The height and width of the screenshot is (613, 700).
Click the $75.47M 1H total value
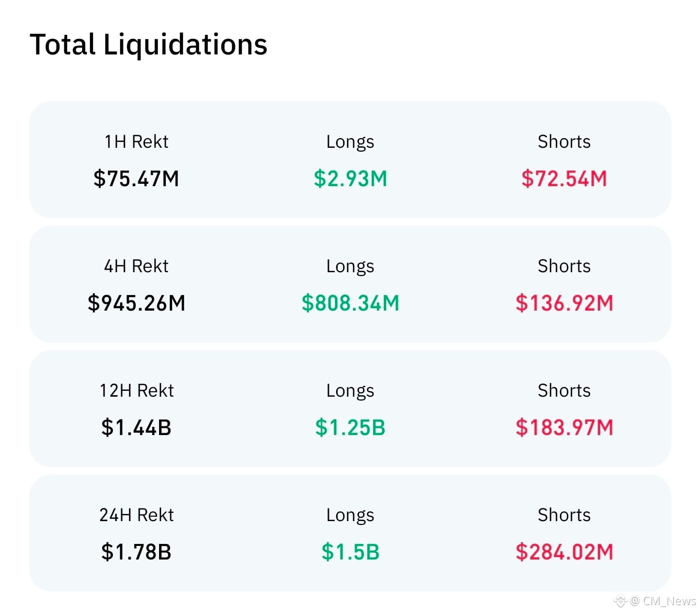click(x=136, y=178)
